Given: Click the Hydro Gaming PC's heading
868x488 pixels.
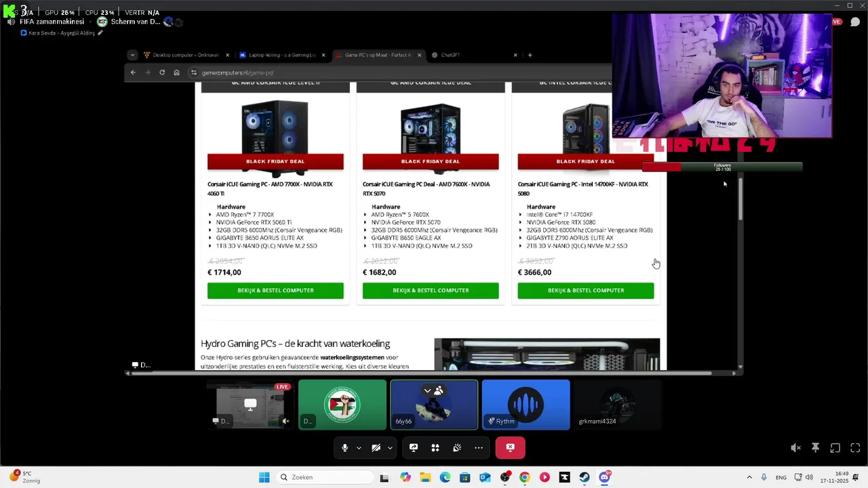Looking at the screenshot, I should [x=295, y=344].
